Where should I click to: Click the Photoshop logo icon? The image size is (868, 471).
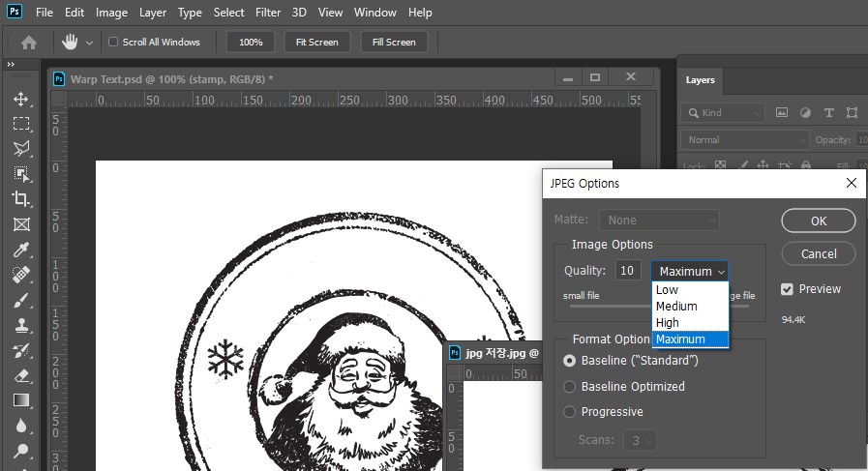(x=15, y=11)
